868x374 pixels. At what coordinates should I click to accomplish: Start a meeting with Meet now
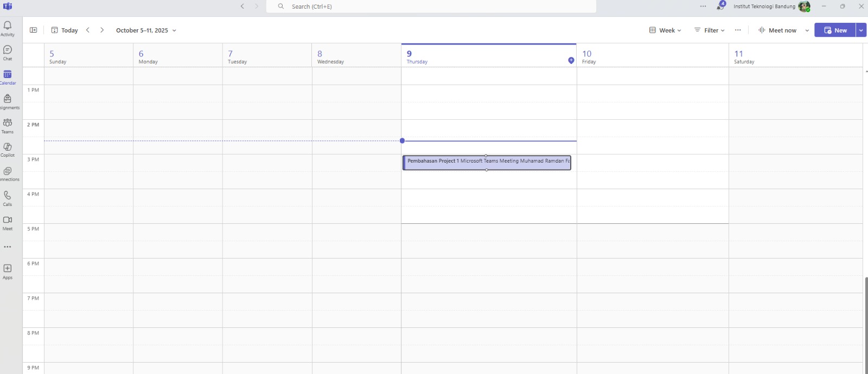pos(777,30)
